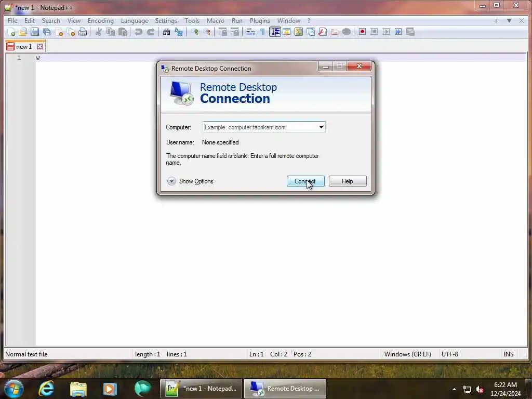Image resolution: width=532 pixels, height=399 pixels.
Task: Switch to Notepad++ taskbar button
Action: (201, 389)
